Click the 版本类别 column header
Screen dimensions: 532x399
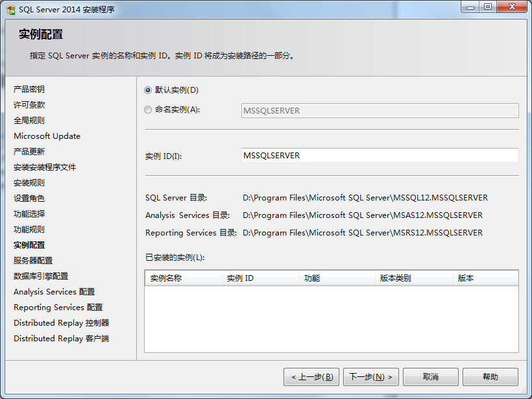tap(415, 278)
